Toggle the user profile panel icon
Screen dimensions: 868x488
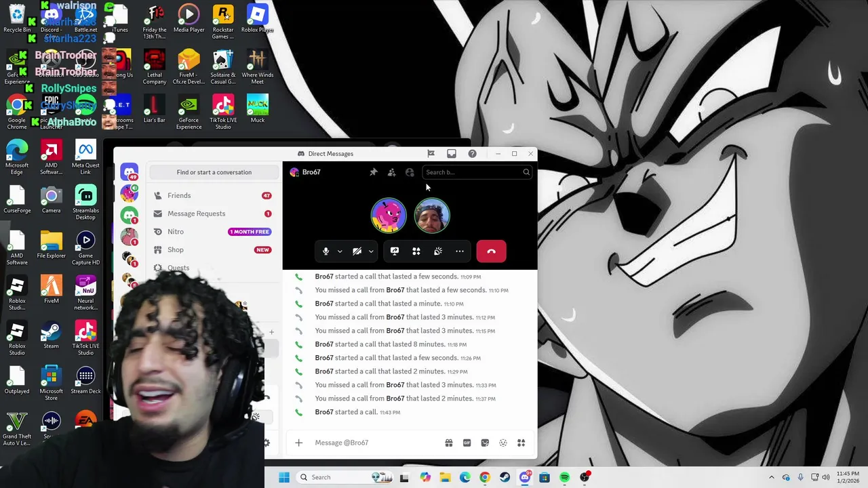coord(410,172)
